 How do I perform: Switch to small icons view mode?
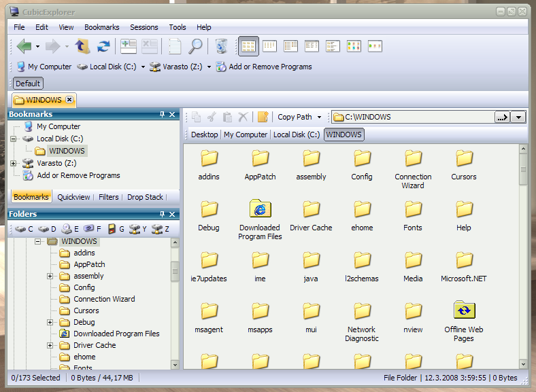tap(270, 46)
